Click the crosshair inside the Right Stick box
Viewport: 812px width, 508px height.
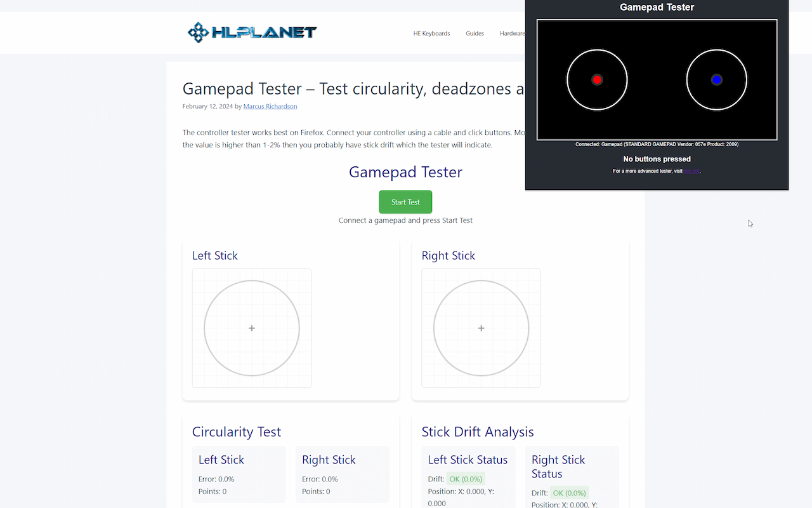[481, 328]
